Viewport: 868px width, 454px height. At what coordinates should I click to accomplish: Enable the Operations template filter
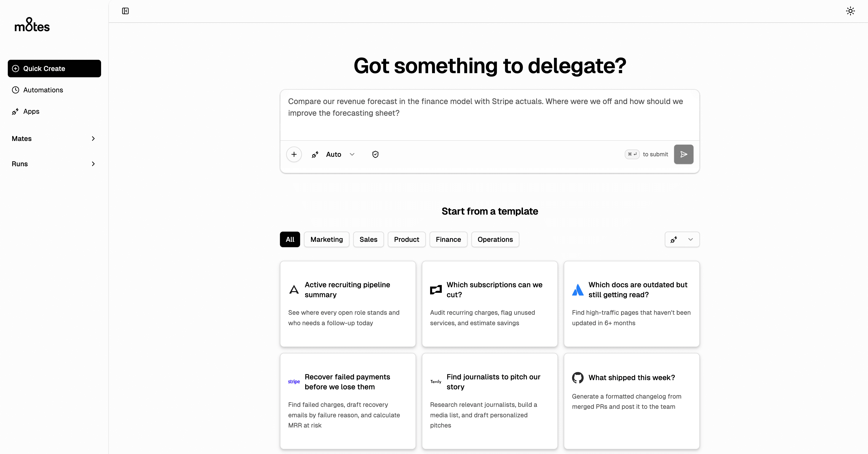[x=495, y=239]
